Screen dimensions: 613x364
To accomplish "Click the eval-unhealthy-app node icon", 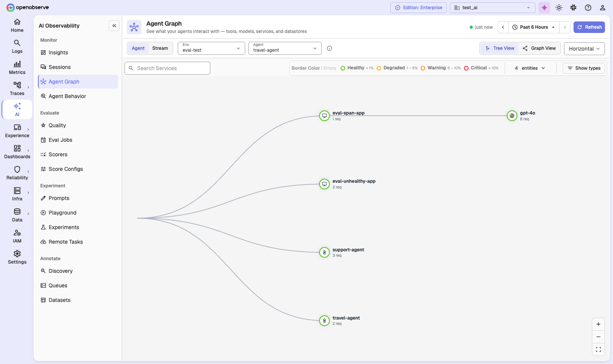I will point(325,184).
